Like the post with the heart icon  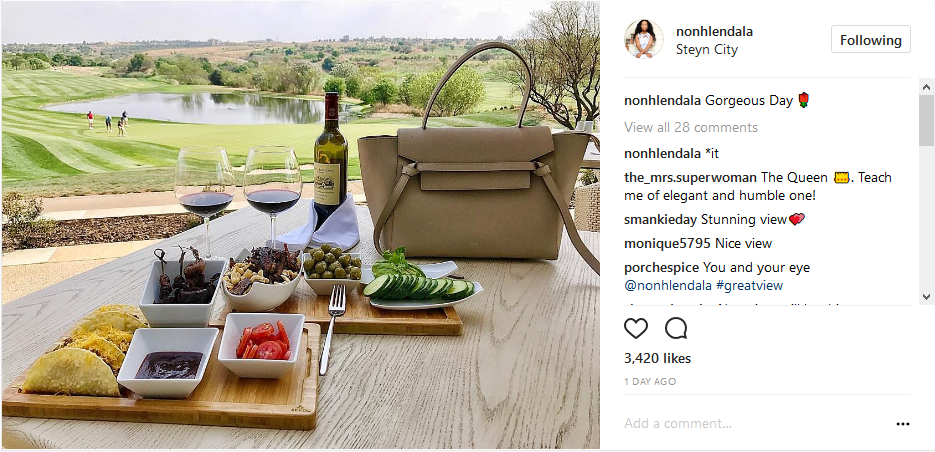pyautogui.click(x=636, y=328)
